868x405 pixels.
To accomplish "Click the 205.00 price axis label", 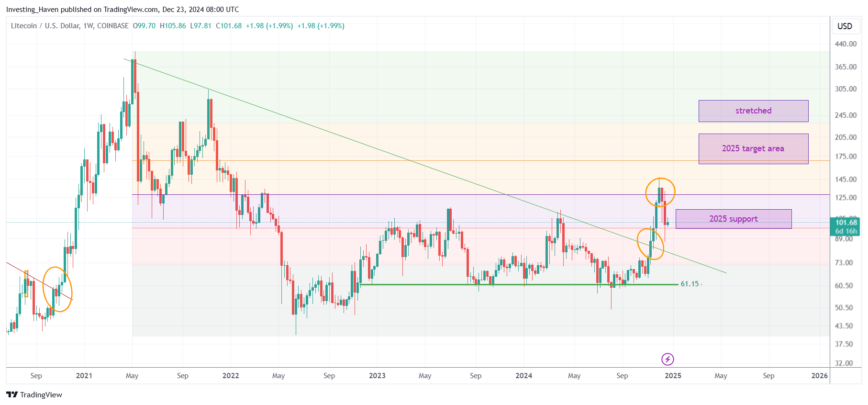I will (x=846, y=137).
